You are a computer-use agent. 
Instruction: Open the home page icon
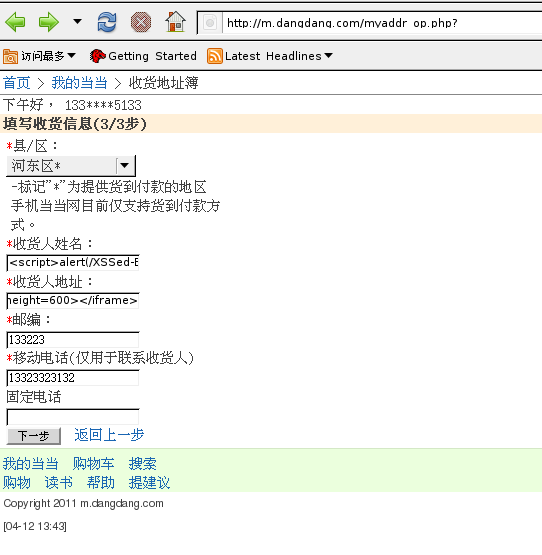coord(175,22)
